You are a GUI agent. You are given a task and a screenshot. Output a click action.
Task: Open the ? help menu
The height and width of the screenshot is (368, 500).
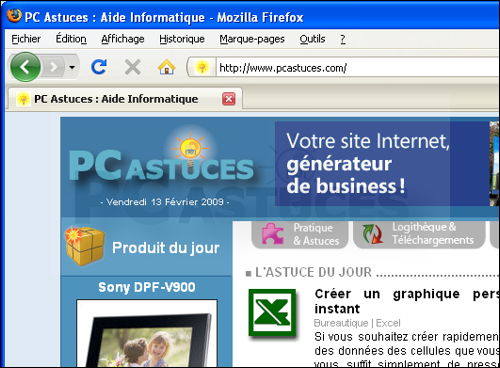[x=343, y=39]
